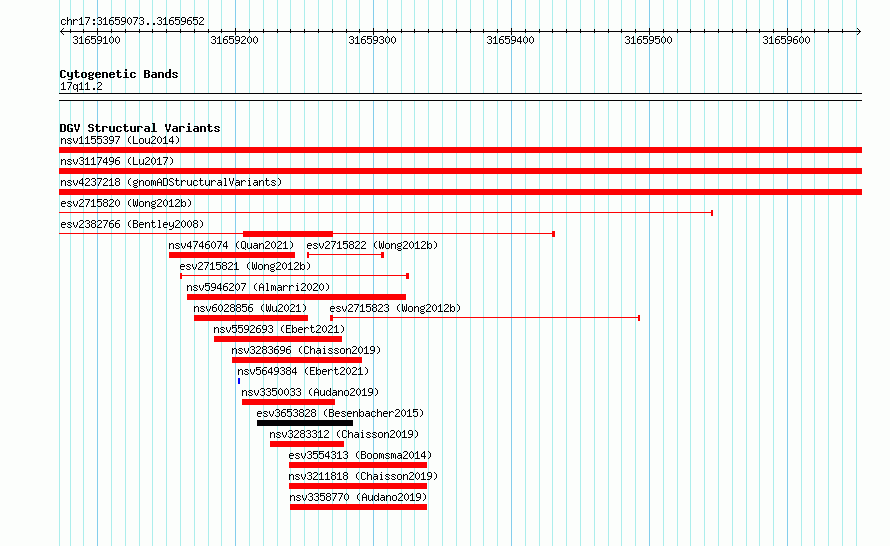The width and height of the screenshot is (890, 546).
Task: Click the long thin line under esv2715823
Action: (485, 318)
